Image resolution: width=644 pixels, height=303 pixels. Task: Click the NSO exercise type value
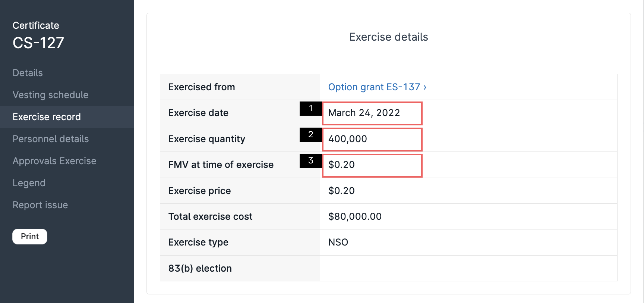click(338, 242)
